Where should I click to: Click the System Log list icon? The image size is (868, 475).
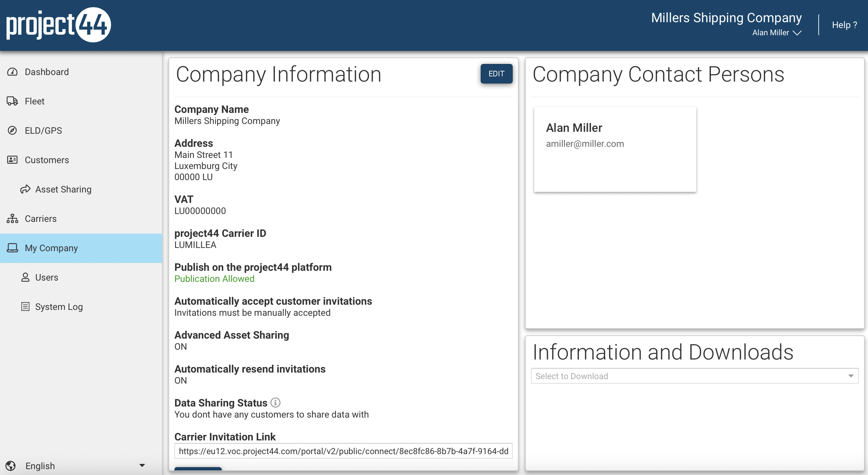coord(25,306)
